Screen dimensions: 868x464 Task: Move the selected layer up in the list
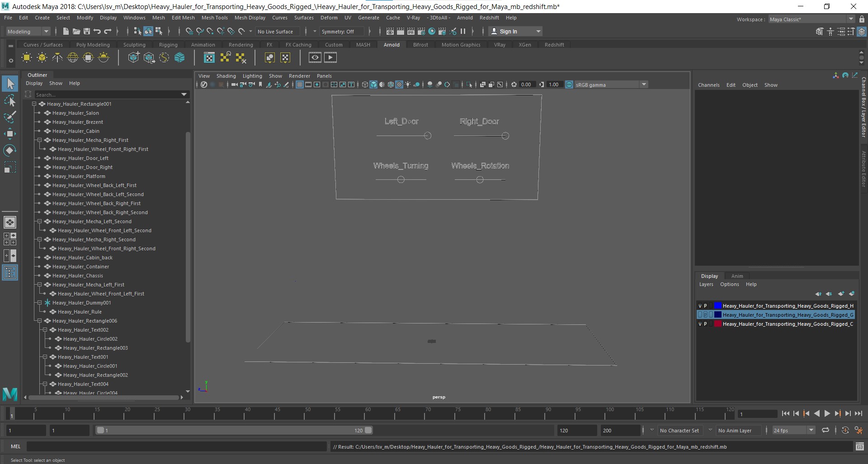(818, 294)
